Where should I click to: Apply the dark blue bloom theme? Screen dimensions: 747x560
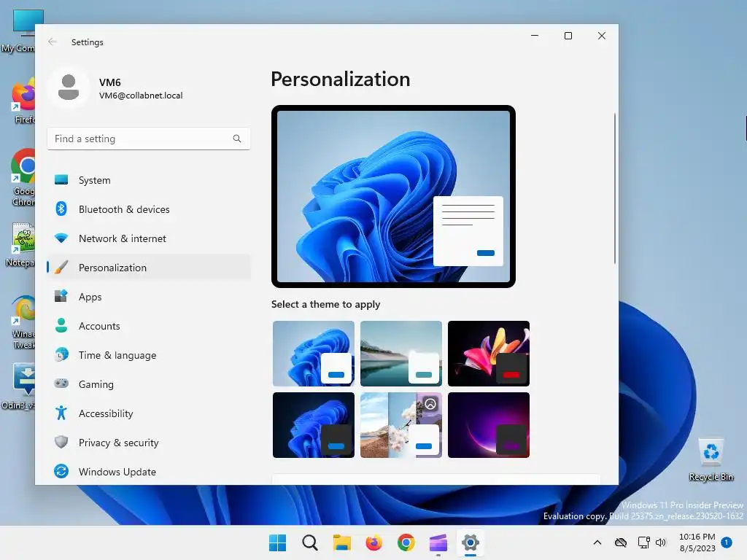(x=314, y=425)
